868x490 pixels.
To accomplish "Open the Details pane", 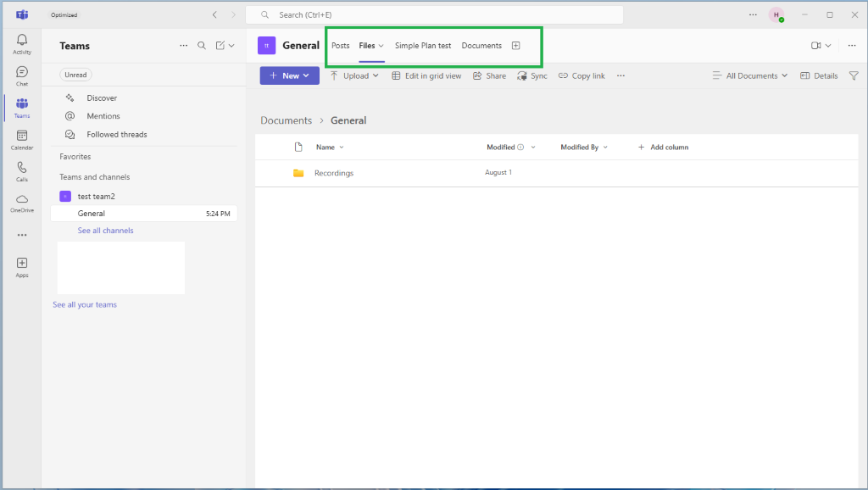I will 820,75.
